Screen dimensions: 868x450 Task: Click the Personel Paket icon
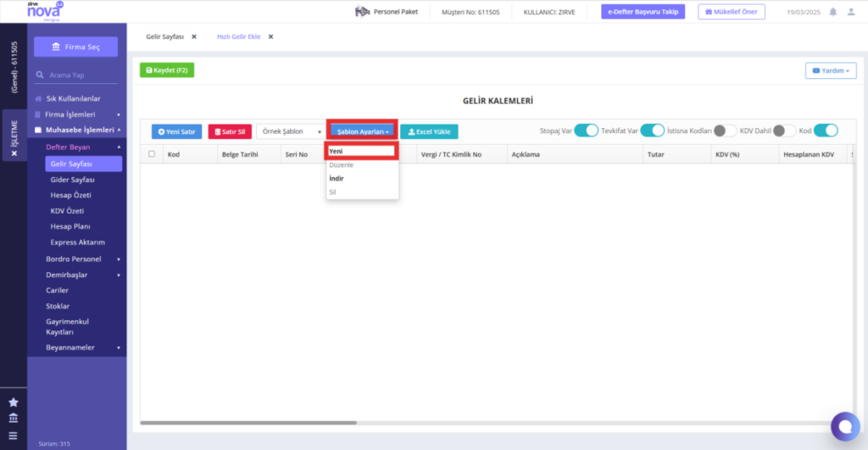point(362,12)
